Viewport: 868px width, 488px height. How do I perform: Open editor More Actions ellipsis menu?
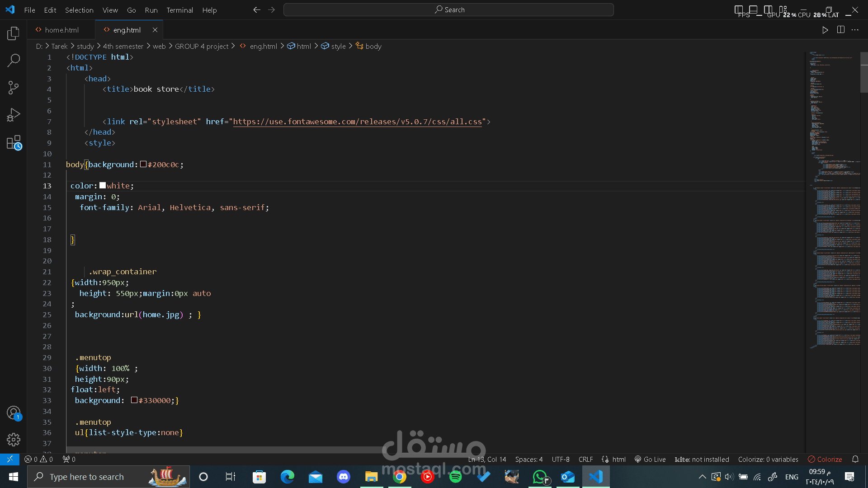tap(855, 30)
